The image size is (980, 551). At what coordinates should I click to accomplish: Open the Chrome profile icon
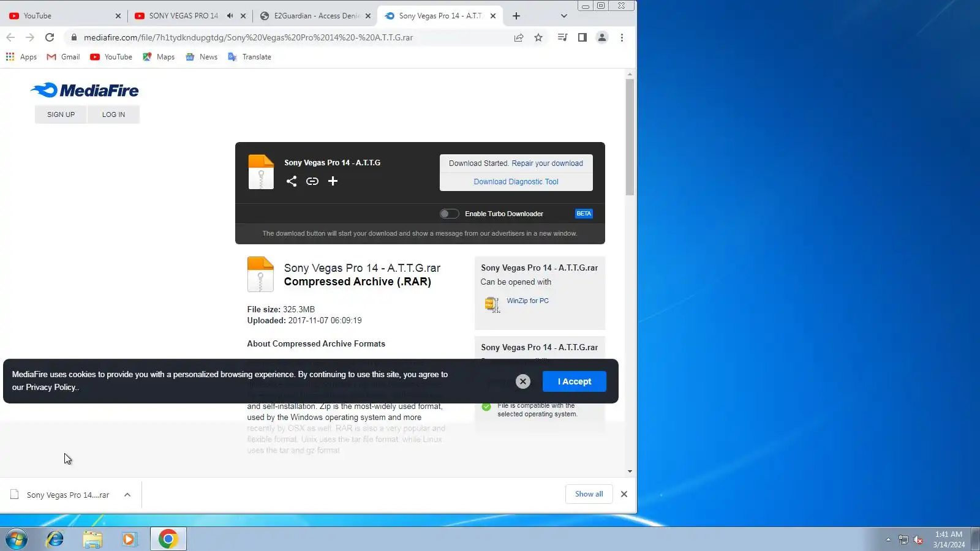[602, 37]
